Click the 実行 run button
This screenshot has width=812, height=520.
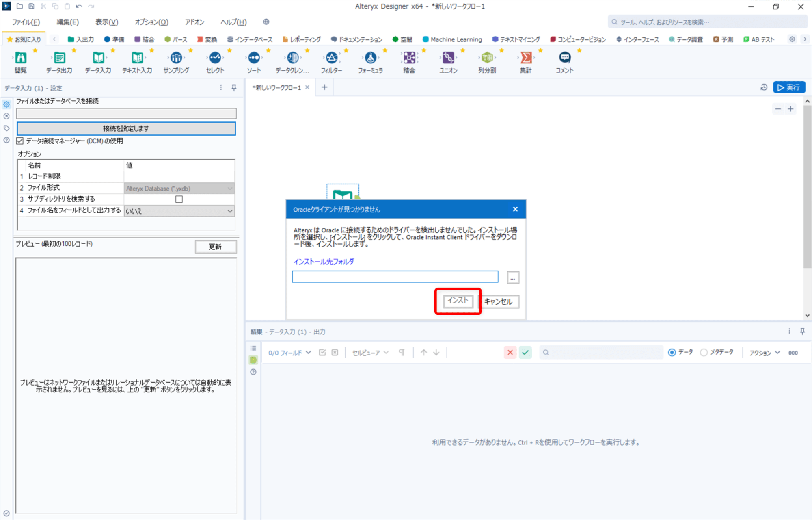[789, 87]
